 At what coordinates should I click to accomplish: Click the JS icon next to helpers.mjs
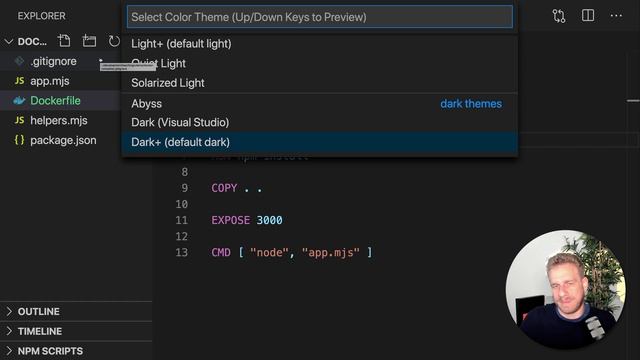pos(19,120)
